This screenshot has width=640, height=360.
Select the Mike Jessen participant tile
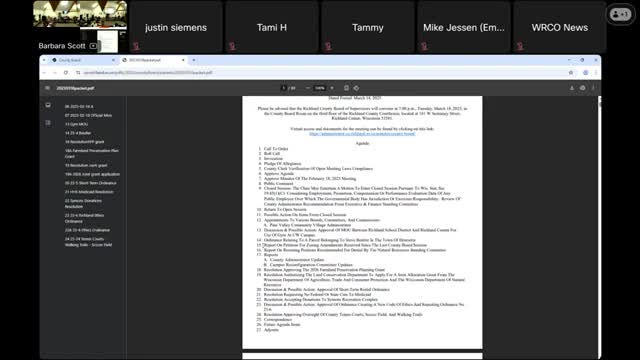464,27
